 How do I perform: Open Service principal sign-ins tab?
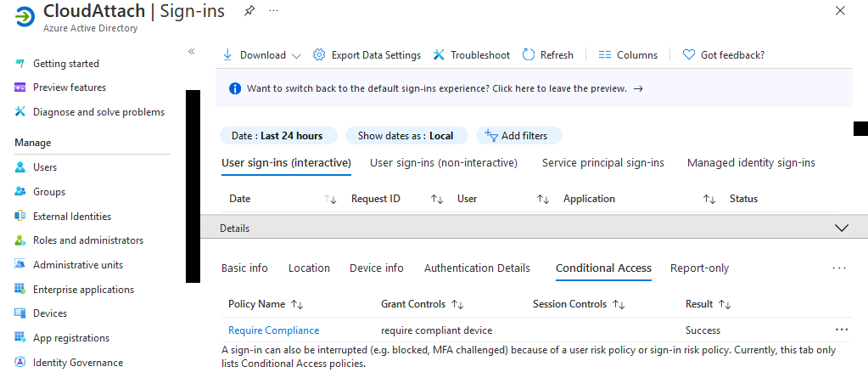pos(602,163)
